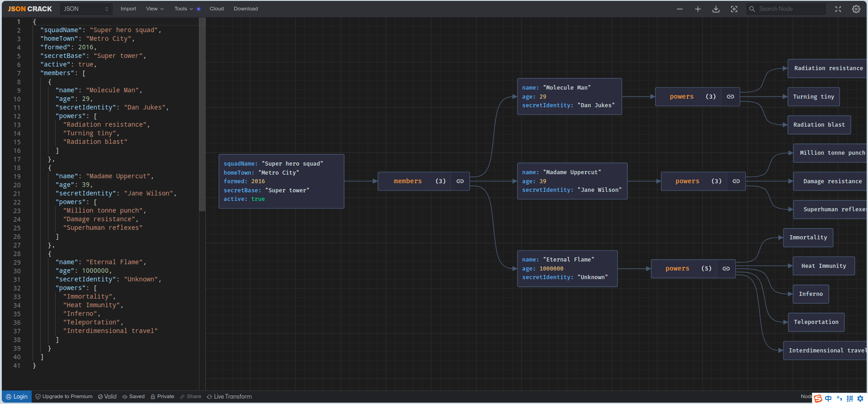Open the View menu
The image size is (868, 404).
click(155, 9)
